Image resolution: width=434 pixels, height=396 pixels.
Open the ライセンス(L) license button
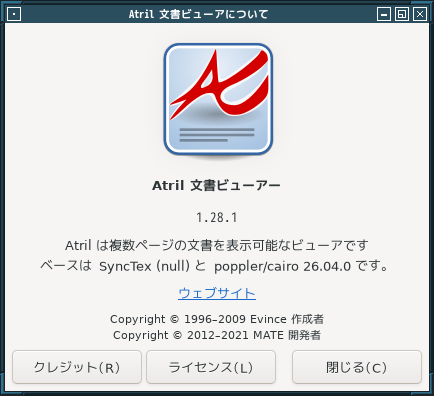[211, 367]
